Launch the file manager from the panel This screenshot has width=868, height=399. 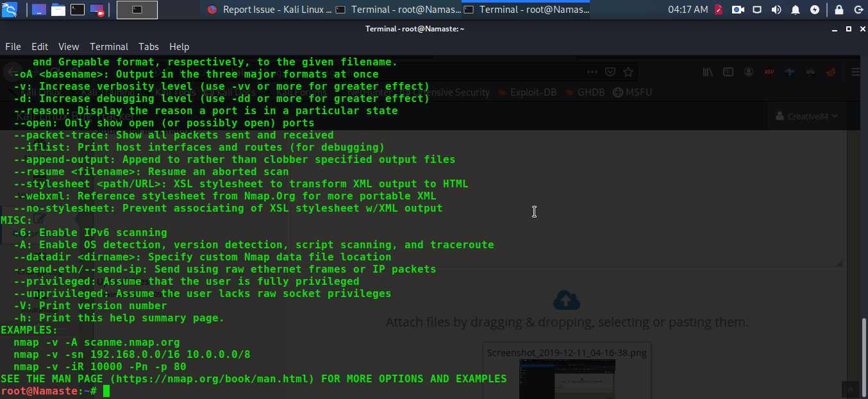58,10
